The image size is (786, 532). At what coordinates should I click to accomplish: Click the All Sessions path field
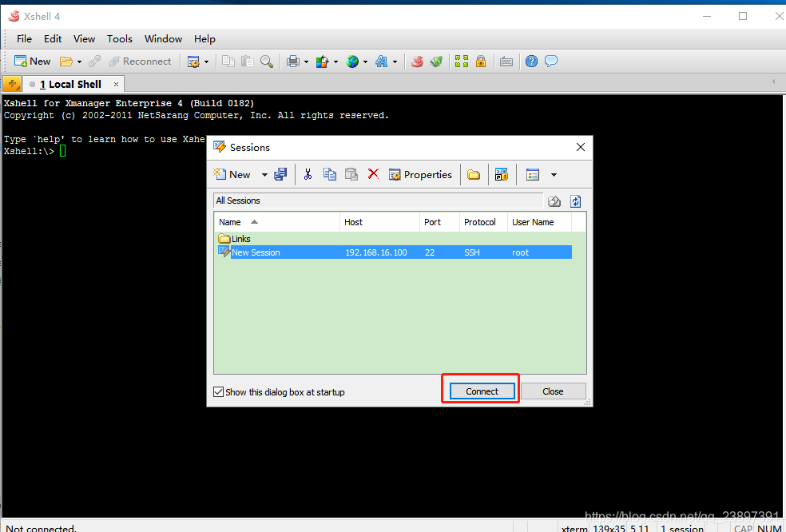pyautogui.click(x=378, y=200)
